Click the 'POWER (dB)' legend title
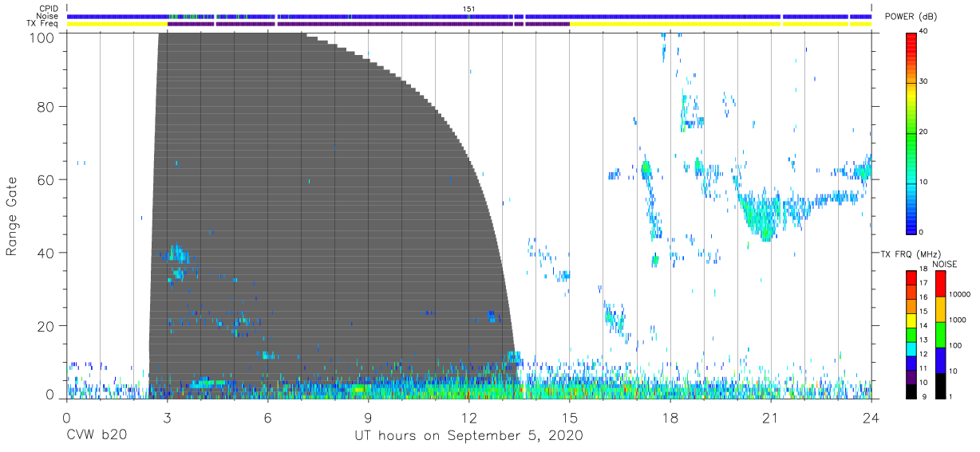The image size is (980, 452). (911, 17)
